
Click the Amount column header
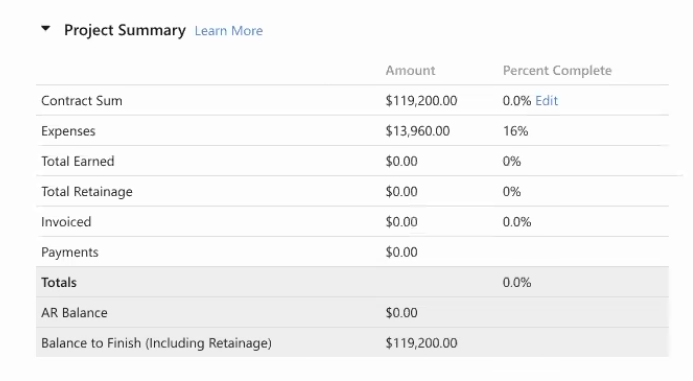coord(410,70)
